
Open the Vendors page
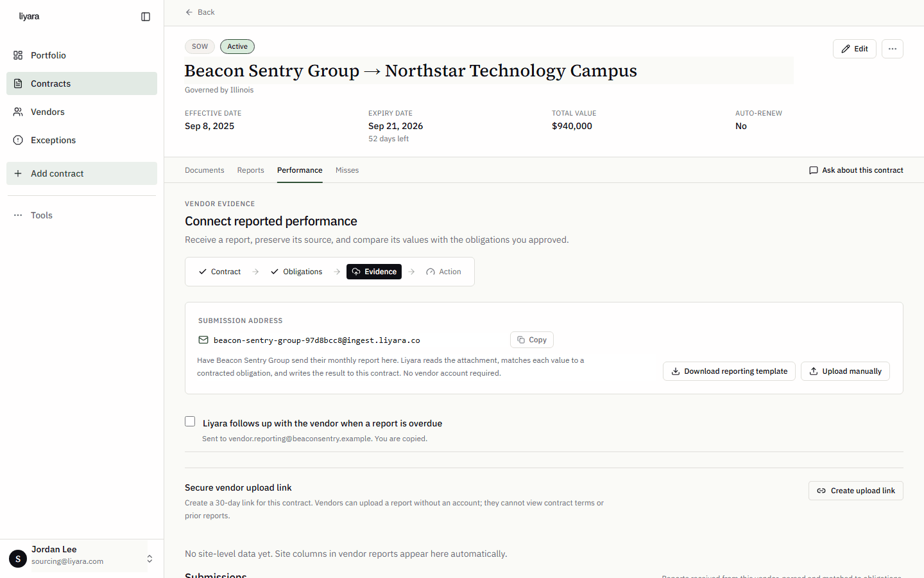(x=81, y=112)
